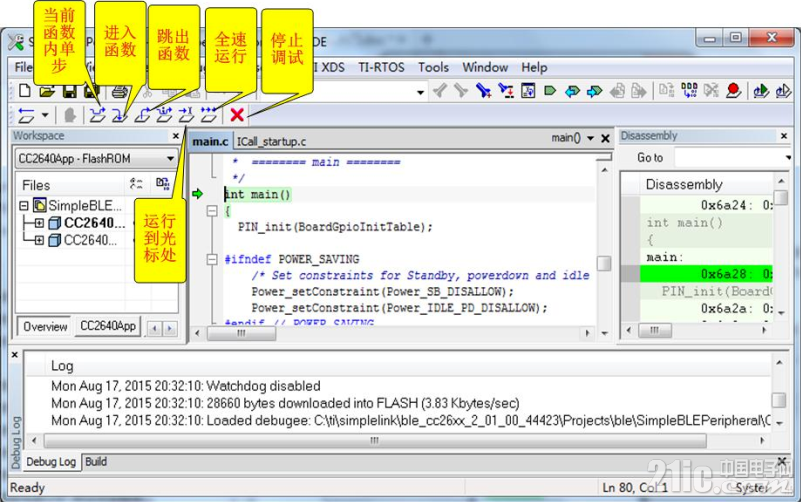Image resolution: width=801 pixels, height=502 pixels.
Task: Click the Go full-speed run icon
Action: click(x=208, y=115)
